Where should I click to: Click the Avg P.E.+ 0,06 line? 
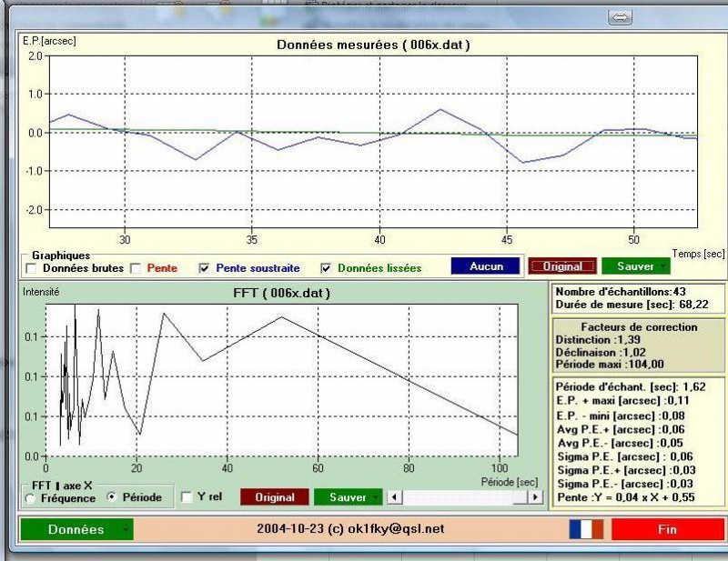pyautogui.click(x=621, y=430)
